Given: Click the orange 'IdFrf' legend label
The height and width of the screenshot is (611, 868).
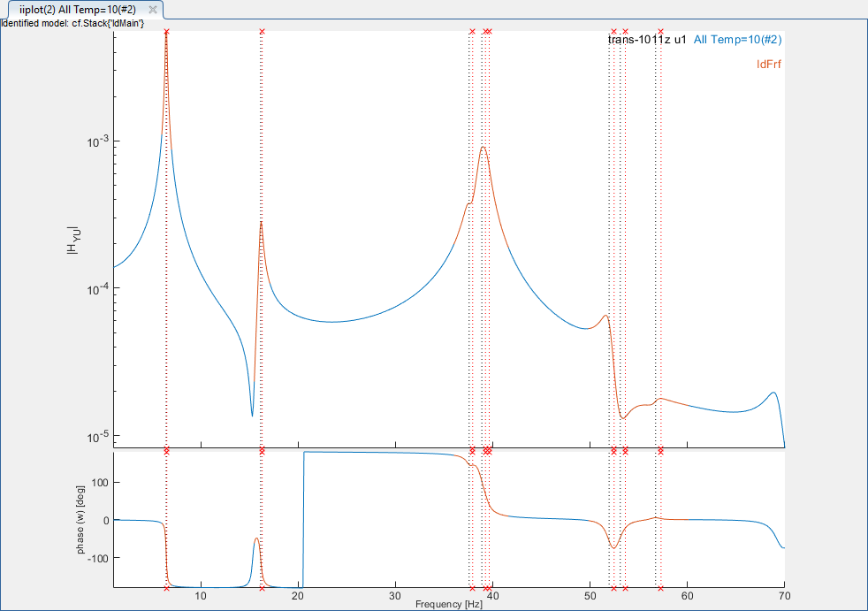Looking at the screenshot, I should click(768, 65).
